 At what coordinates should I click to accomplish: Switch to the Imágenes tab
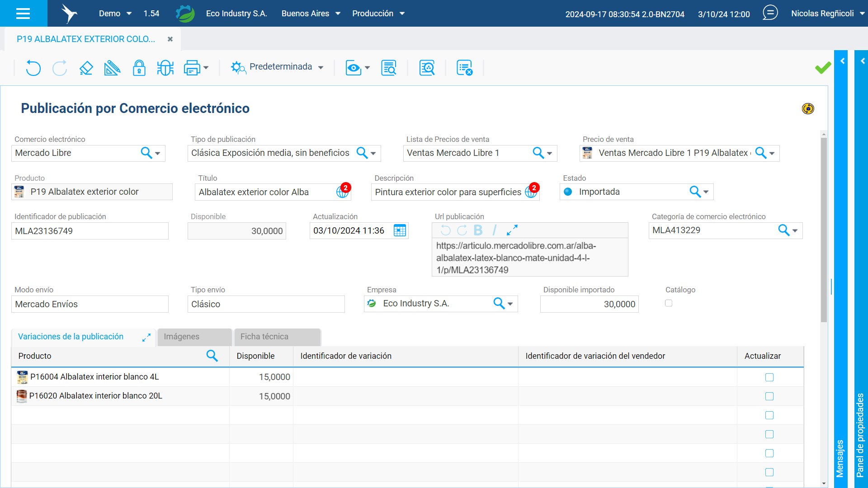click(194, 337)
